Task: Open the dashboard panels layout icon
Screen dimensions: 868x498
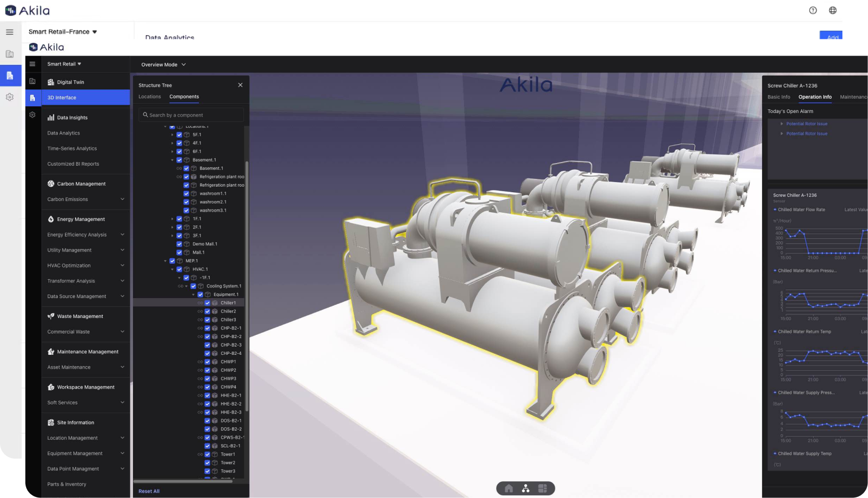Action: (x=542, y=488)
